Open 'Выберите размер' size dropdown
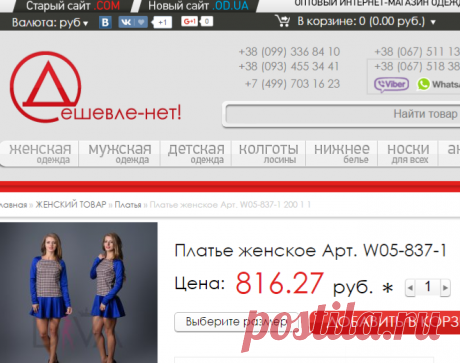The width and height of the screenshot is (460, 363). [236, 322]
